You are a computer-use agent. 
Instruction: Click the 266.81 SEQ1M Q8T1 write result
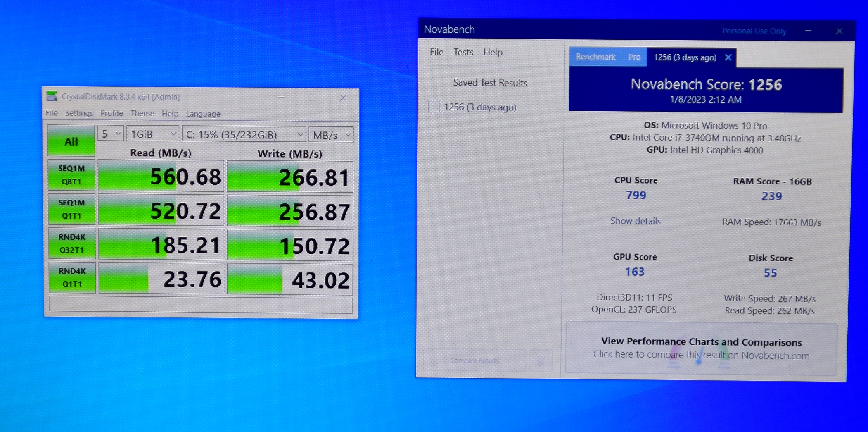tap(290, 177)
